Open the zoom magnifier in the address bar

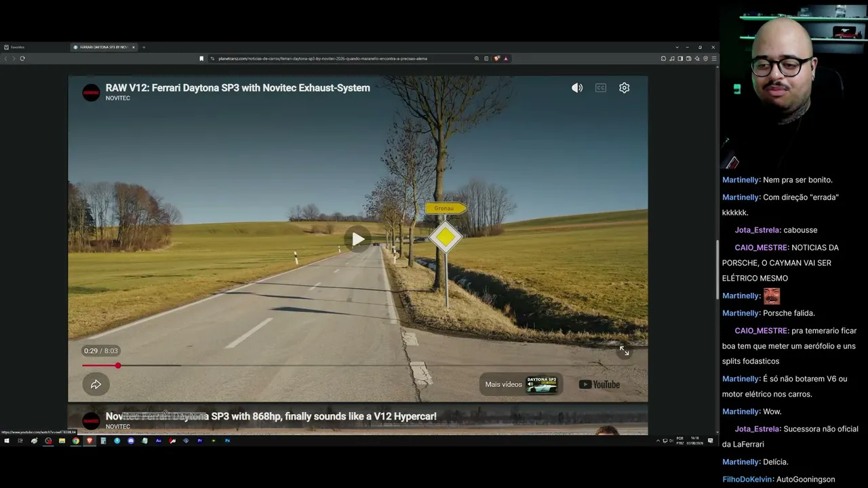(x=477, y=58)
